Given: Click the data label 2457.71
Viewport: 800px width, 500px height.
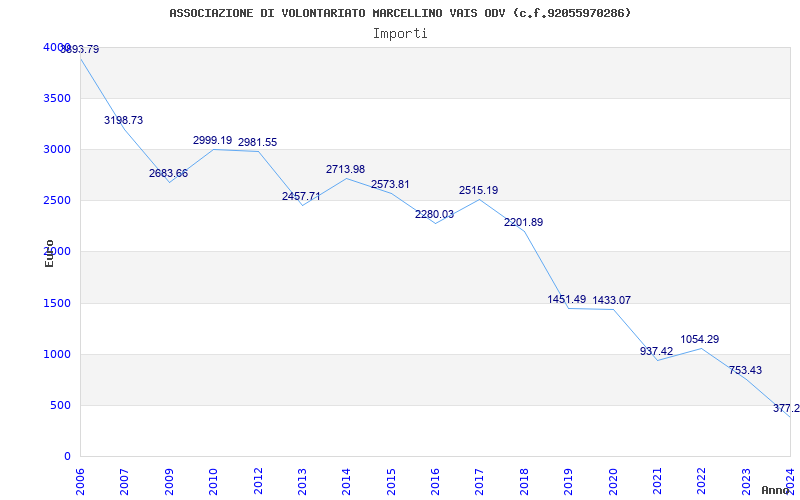Looking at the screenshot, I should click(301, 196).
